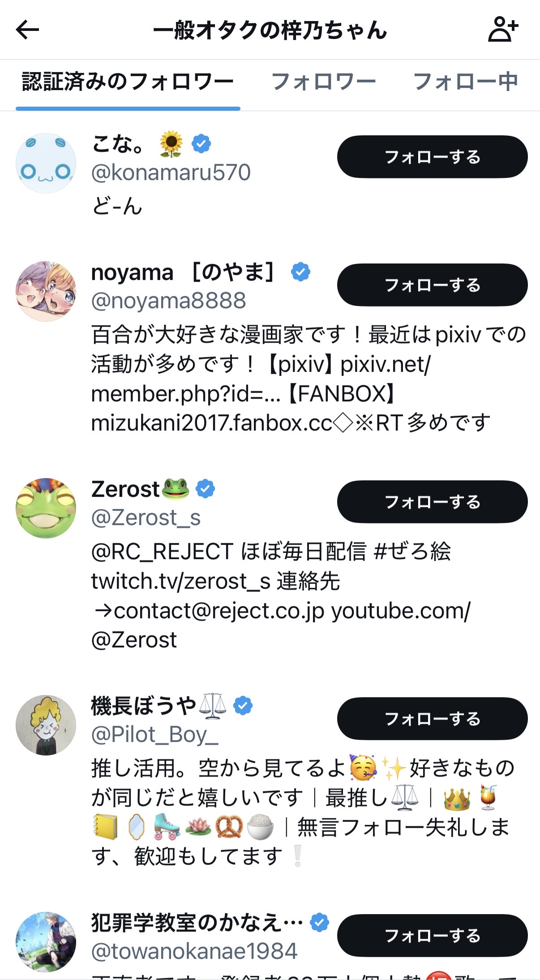Open こな。's blue face avatar

(x=46, y=164)
